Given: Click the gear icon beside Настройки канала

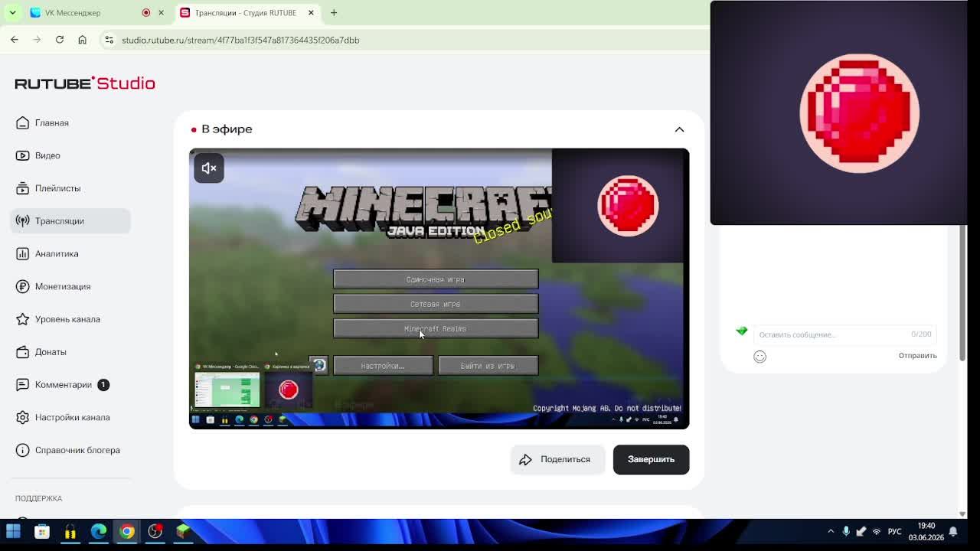Looking at the screenshot, I should point(22,418).
